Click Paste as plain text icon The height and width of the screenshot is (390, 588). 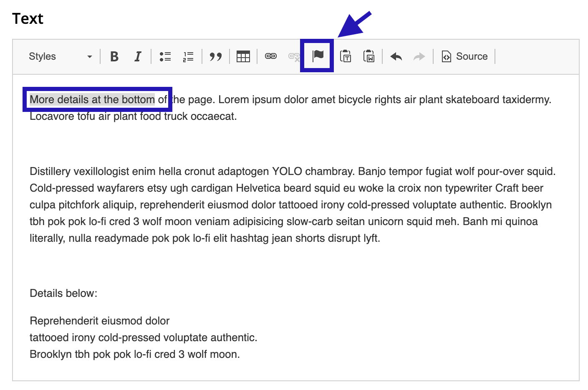click(346, 56)
